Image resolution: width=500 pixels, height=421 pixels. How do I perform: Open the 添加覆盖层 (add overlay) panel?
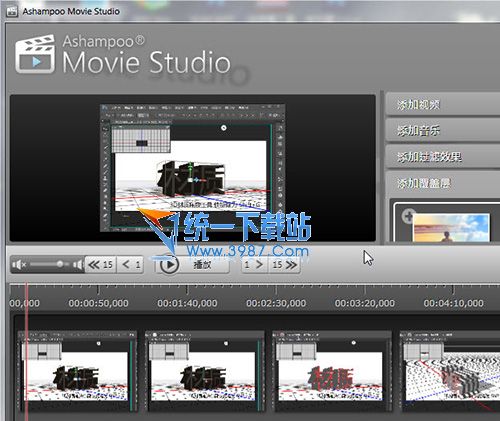pyautogui.click(x=443, y=183)
